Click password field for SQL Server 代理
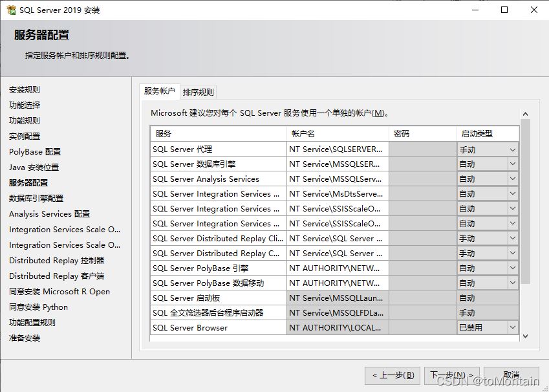 point(423,149)
